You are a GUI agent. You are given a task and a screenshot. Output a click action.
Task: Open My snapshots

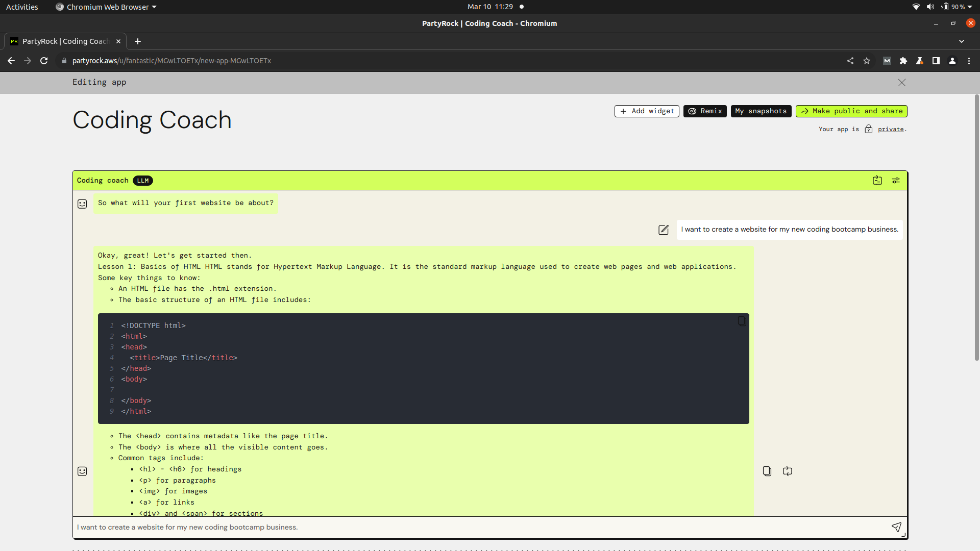point(761,111)
